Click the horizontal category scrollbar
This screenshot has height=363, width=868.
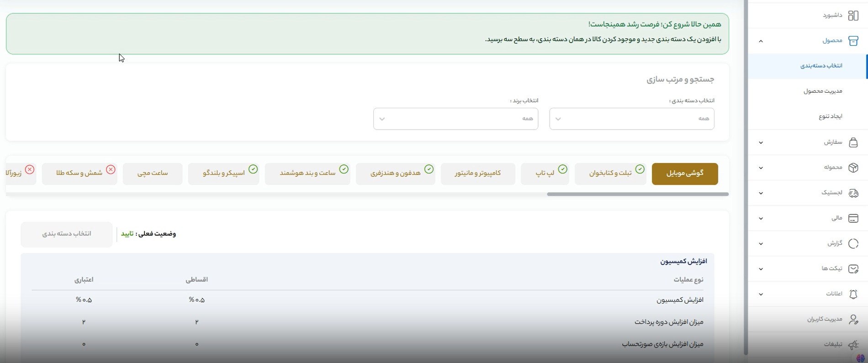pos(637,194)
